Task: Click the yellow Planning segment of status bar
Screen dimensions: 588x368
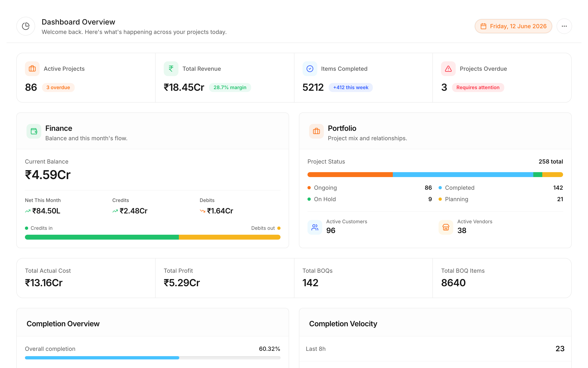Action: click(x=552, y=175)
